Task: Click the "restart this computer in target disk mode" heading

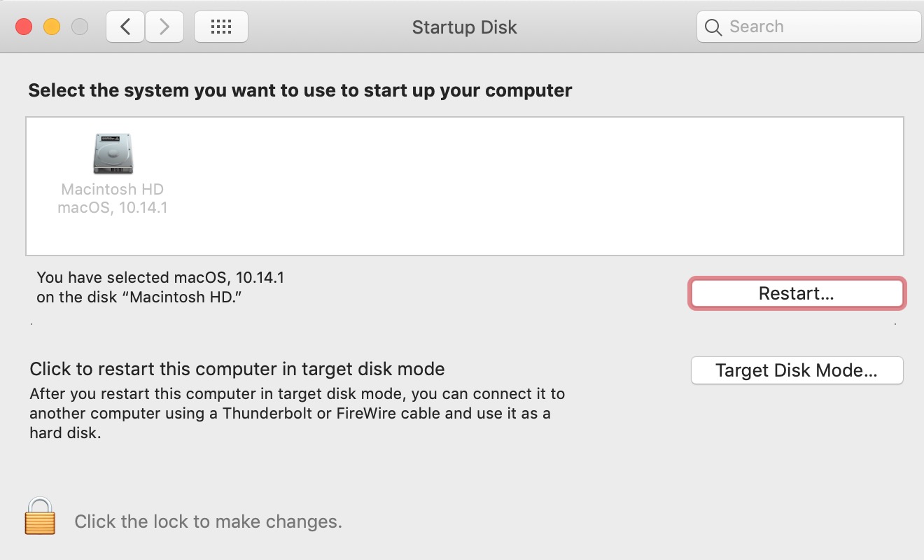Action: [237, 369]
